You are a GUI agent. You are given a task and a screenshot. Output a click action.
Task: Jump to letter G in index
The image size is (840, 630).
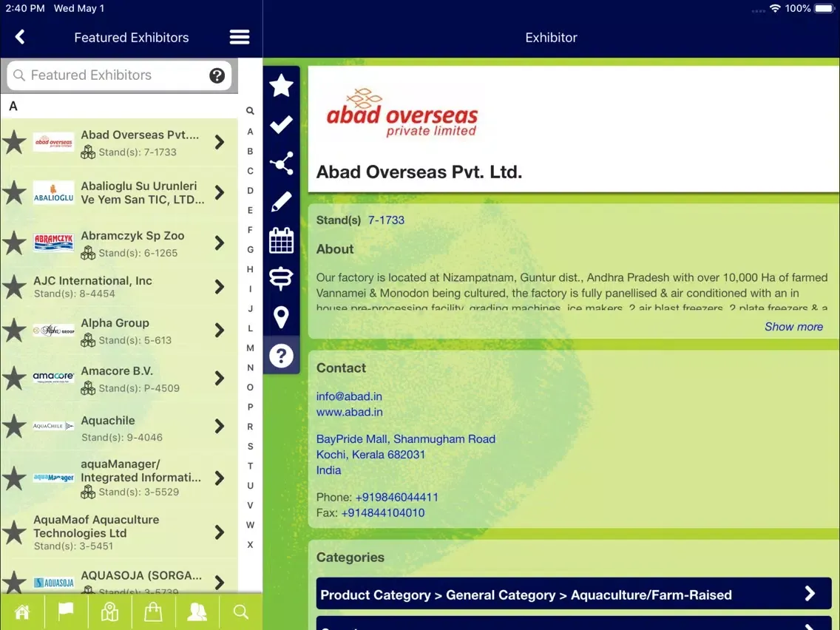click(250, 250)
